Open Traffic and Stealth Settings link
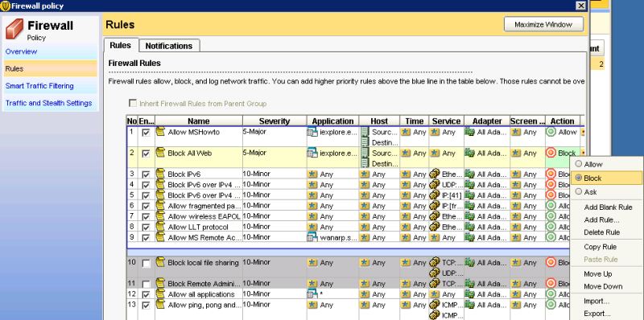644x320 pixels. [48, 103]
